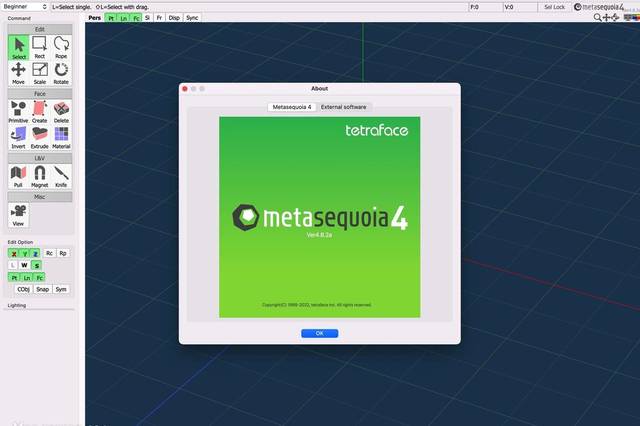Click the four-arrow pan view icon
The image size is (640, 426).
(x=606, y=17)
